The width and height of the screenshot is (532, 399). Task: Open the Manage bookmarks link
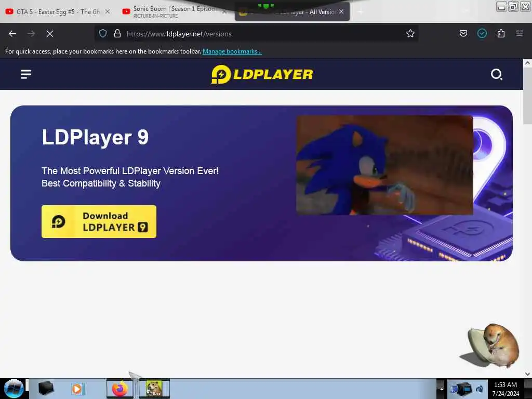coord(232,51)
